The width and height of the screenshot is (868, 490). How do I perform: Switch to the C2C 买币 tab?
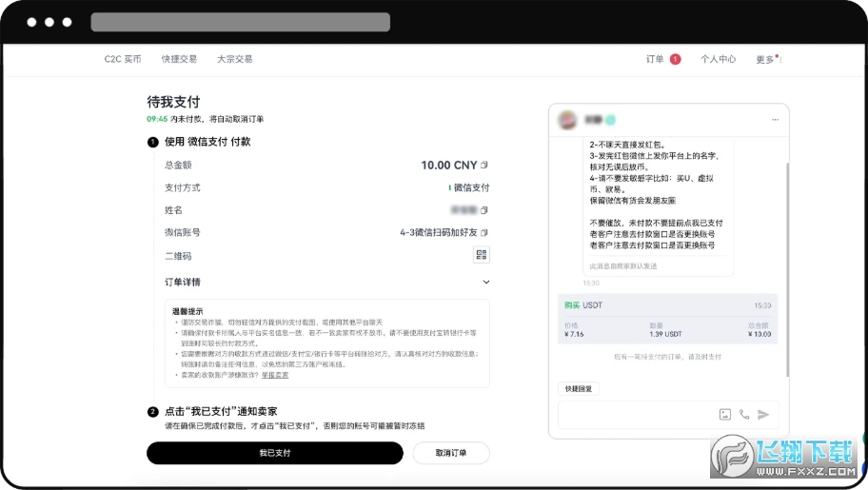(123, 59)
